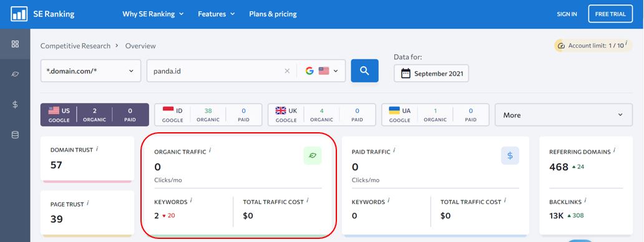Viewport: 644px width, 242px height.
Task: Open the Features menu
Action: (x=217, y=14)
